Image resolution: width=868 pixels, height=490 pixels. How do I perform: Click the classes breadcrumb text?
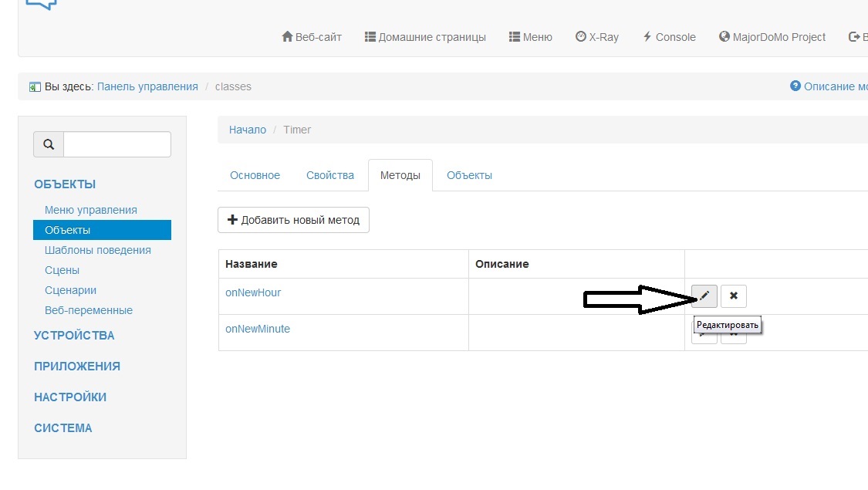[x=233, y=86]
